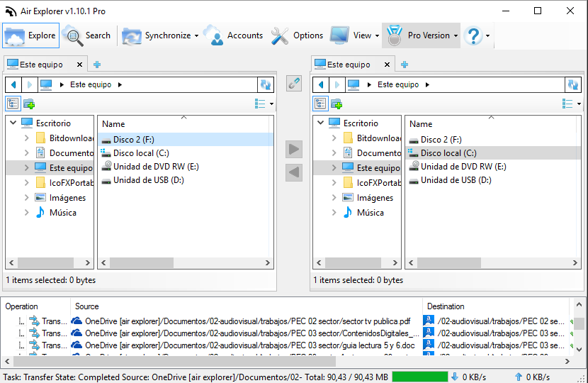This screenshot has width=588, height=383.
Task: Go back in the left pane
Action: 13,84
